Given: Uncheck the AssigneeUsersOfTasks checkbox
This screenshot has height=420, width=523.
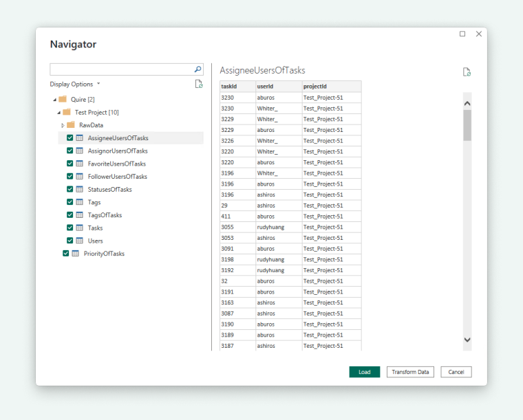Looking at the screenshot, I should tap(70, 138).
